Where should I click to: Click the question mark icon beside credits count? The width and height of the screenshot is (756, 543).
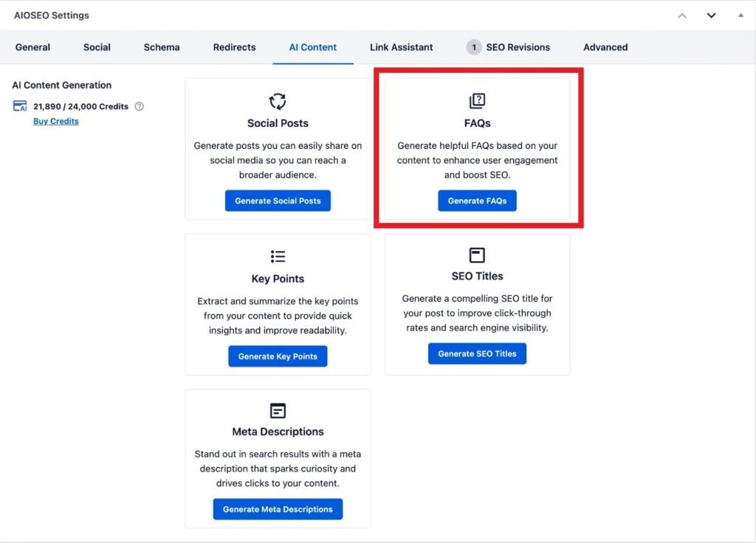pos(139,106)
